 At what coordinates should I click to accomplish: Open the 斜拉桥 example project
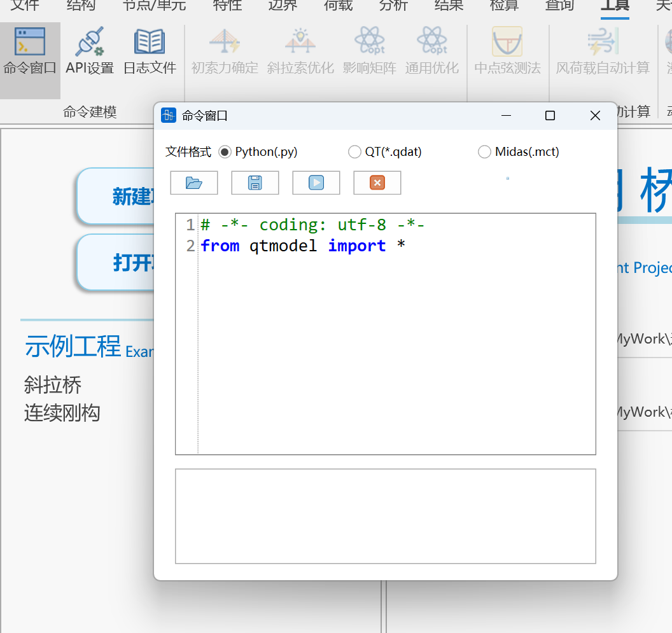(x=53, y=384)
